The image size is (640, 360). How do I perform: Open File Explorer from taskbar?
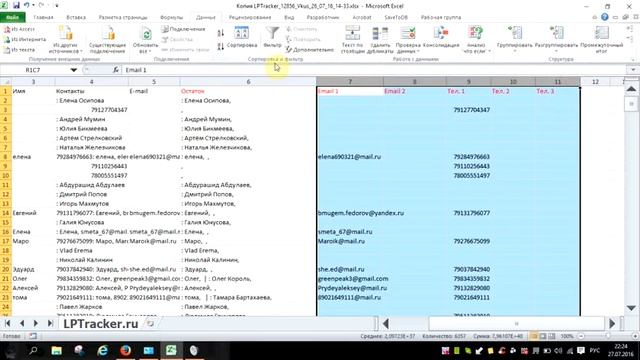point(57,350)
